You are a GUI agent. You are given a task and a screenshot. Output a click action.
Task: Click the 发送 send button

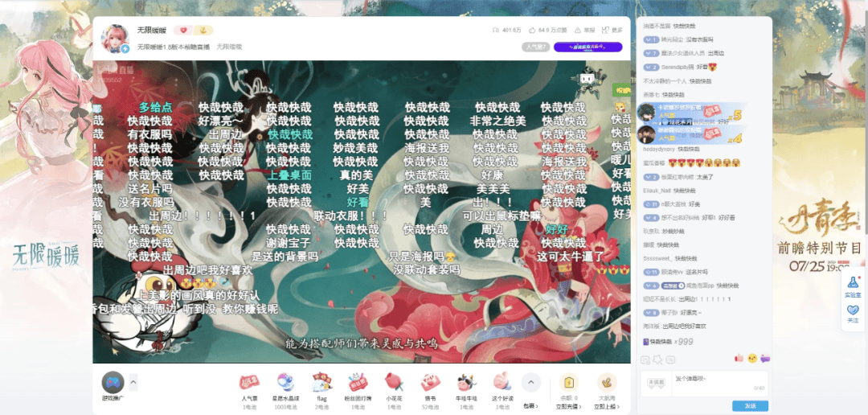(750, 406)
